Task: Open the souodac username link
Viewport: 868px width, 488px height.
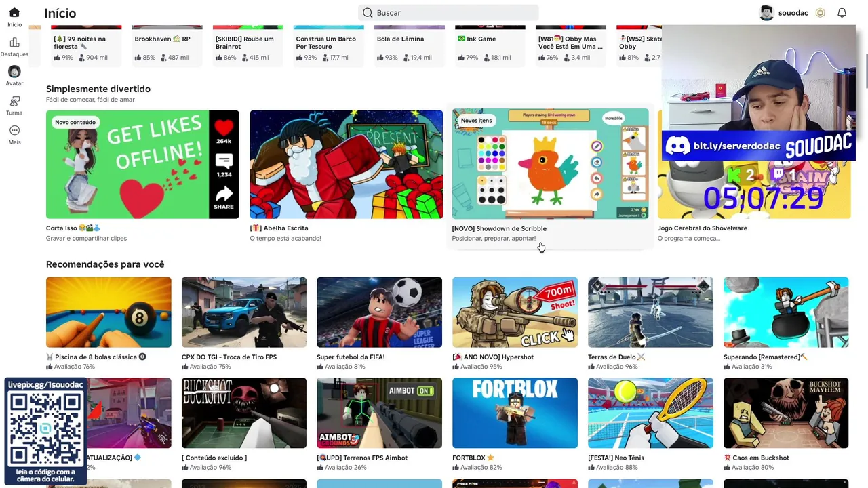Action: [793, 13]
